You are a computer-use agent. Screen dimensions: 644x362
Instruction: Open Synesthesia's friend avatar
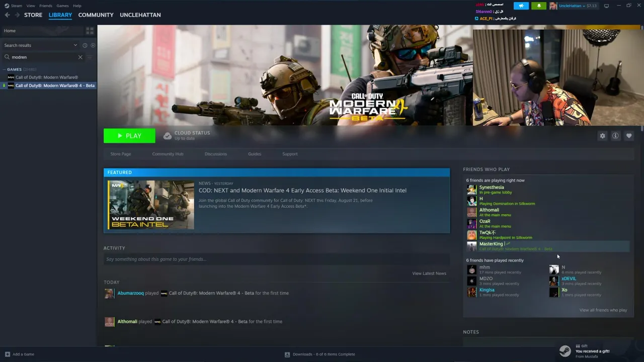tap(471, 190)
